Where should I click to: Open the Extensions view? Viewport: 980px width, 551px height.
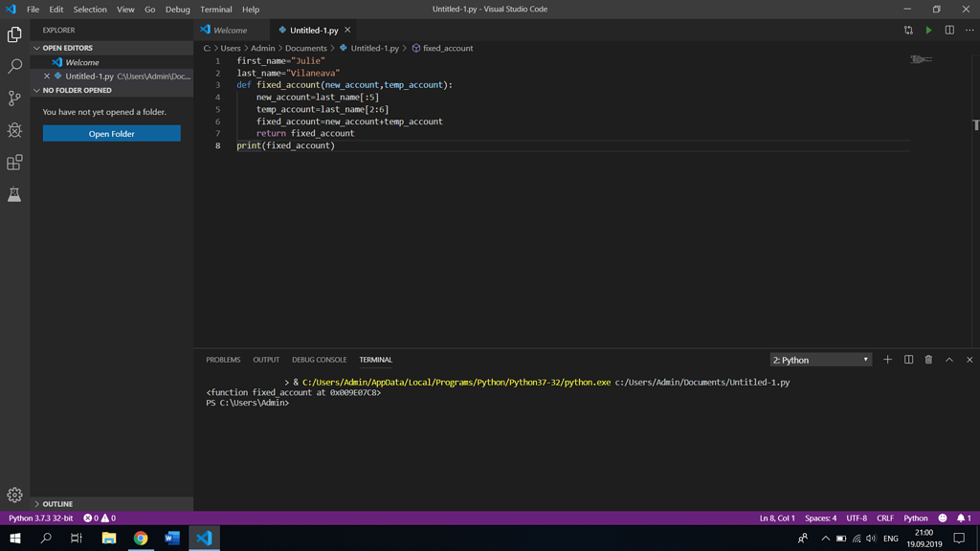click(14, 163)
